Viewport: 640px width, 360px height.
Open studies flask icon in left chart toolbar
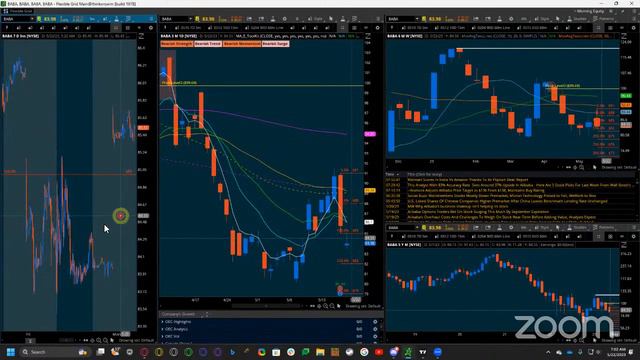point(116,19)
